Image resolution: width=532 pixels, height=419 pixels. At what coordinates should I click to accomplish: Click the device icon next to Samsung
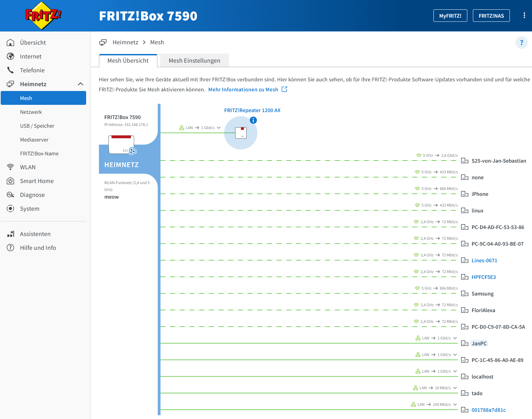click(465, 294)
